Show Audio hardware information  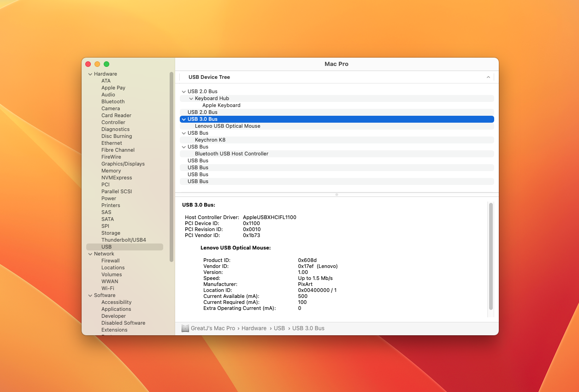pos(108,95)
